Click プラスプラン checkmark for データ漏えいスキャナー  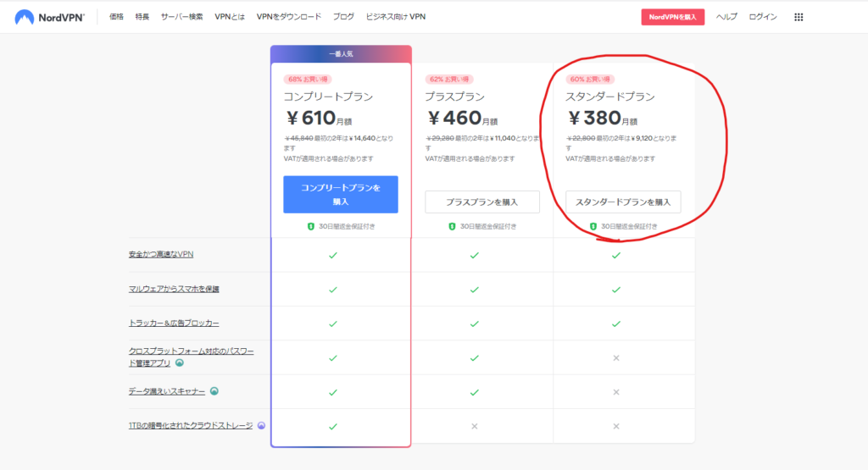[x=475, y=393]
